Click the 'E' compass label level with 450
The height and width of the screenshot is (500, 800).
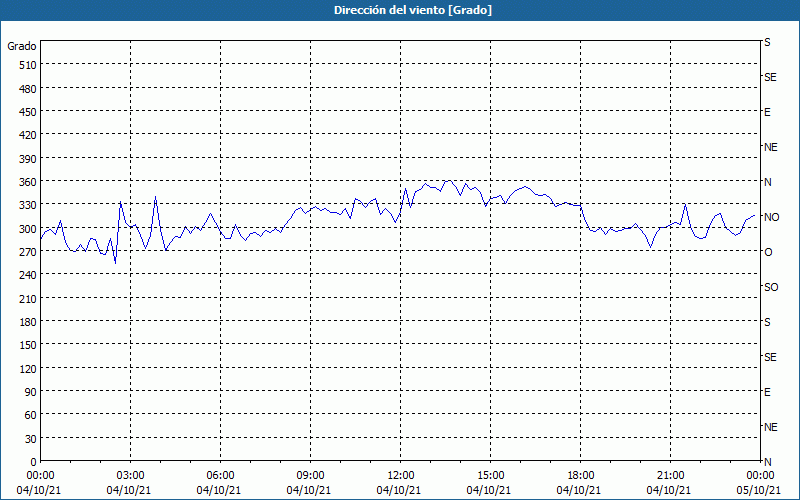point(767,112)
